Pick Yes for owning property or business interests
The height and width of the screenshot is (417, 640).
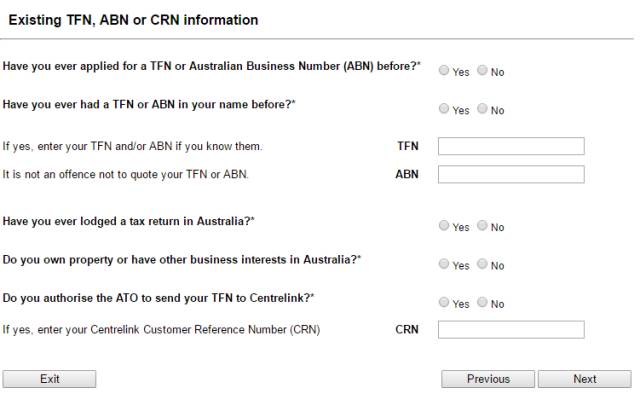pyautogui.click(x=444, y=264)
